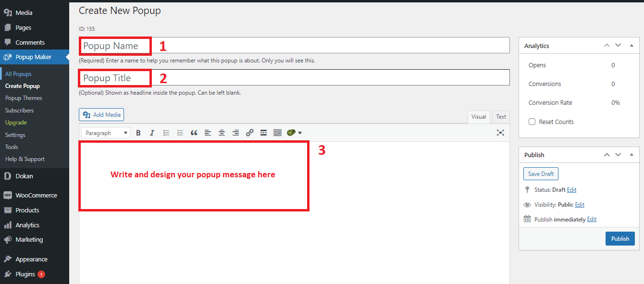Apply blockquote formatting
644x284 pixels.
pyautogui.click(x=194, y=133)
